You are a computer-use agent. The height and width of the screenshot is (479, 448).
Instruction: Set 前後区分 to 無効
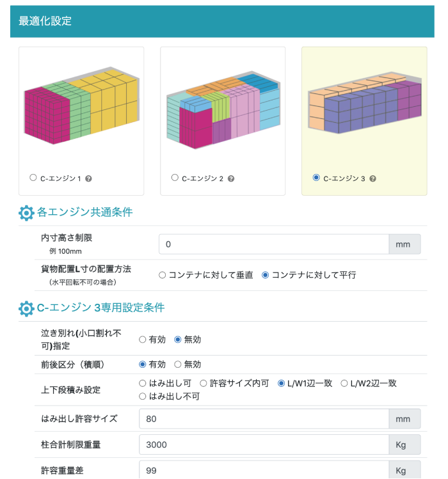178,365
